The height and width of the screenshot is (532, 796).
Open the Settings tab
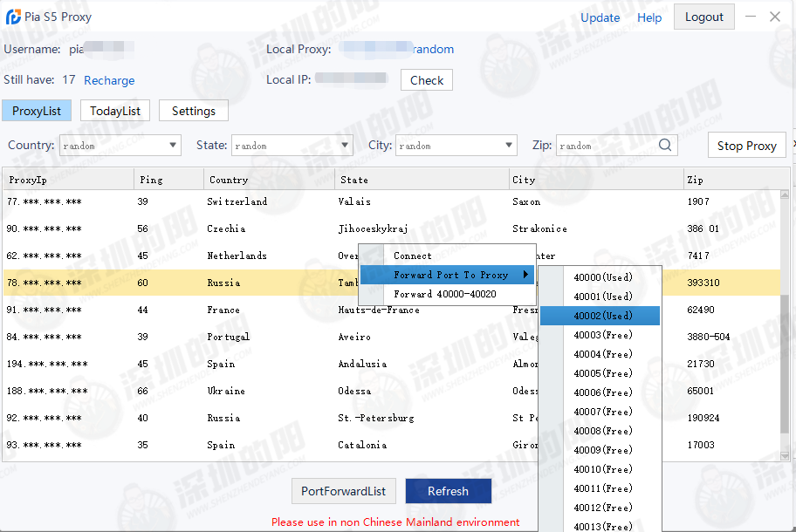point(194,111)
